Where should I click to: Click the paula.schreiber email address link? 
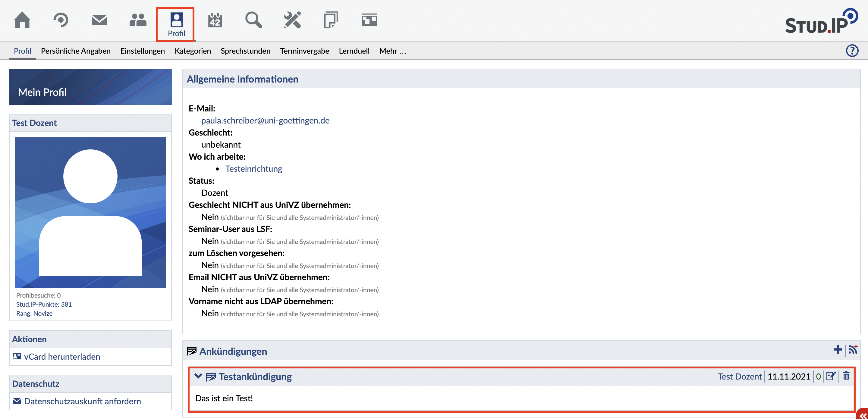[x=265, y=120]
